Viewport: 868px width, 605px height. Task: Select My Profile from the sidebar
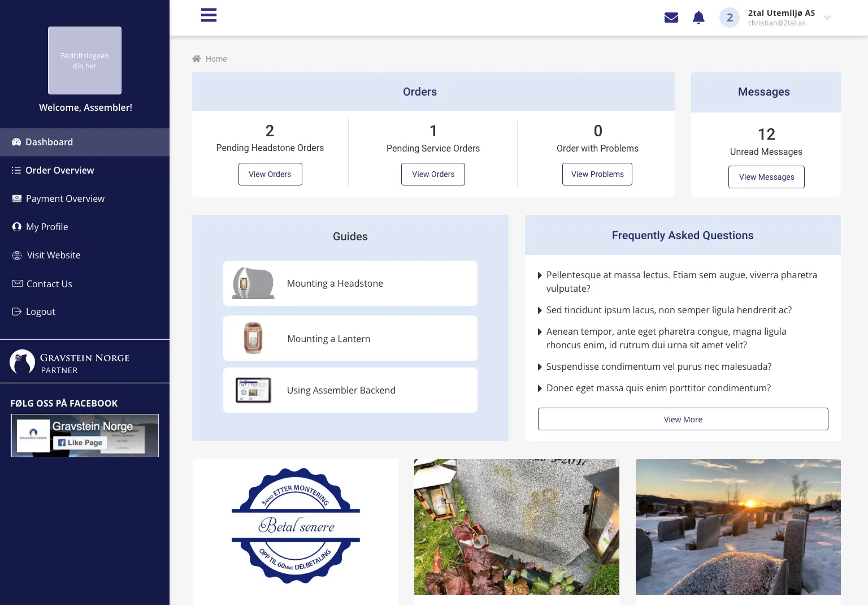point(47,227)
